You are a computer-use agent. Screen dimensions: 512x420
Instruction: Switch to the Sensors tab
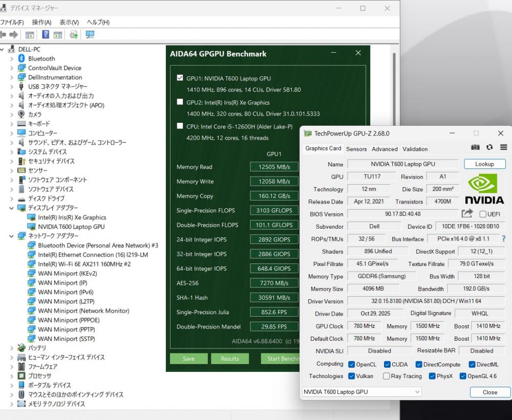coord(356,149)
